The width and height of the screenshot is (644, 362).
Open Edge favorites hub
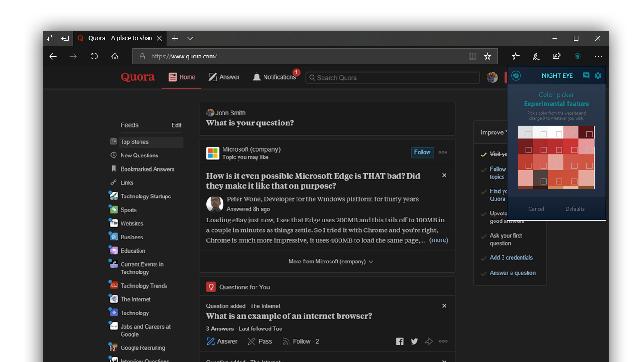pyautogui.click(x=516, y=56)
